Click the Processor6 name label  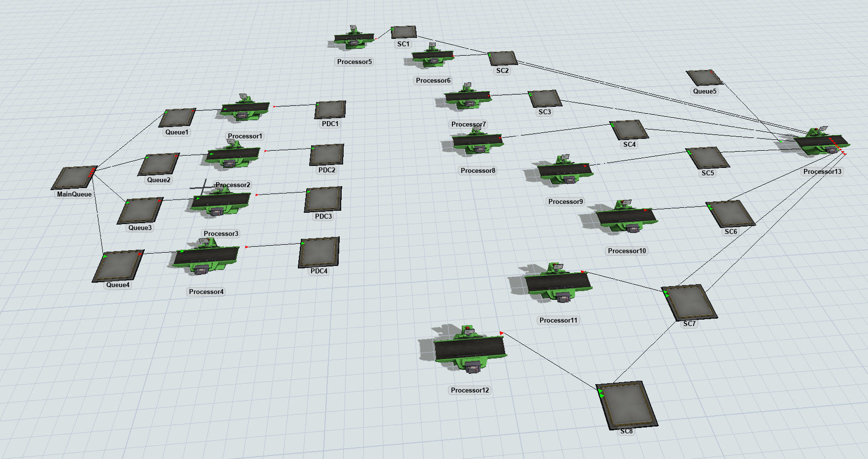[433, 80]
